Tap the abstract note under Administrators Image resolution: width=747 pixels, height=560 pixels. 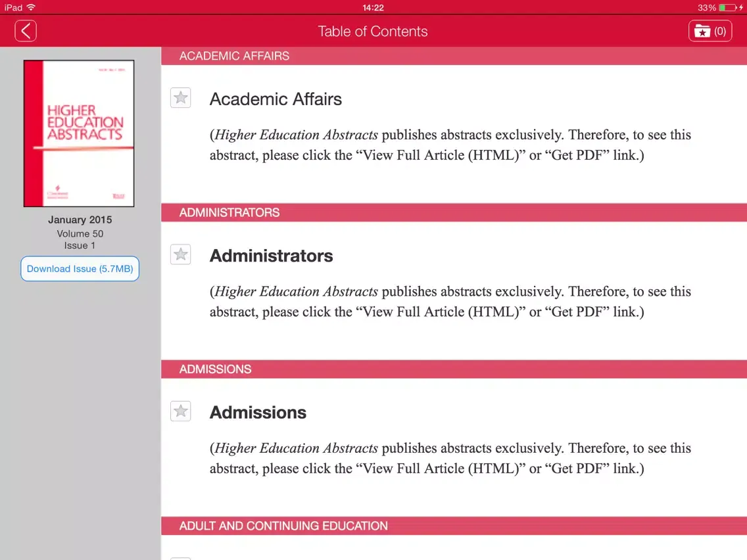pyautogui.click(x=450, y=302)
